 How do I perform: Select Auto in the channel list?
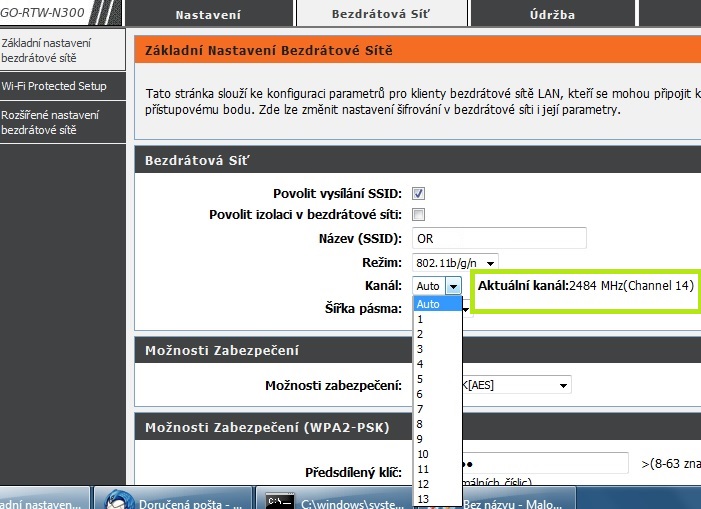[x=438, y=304]
